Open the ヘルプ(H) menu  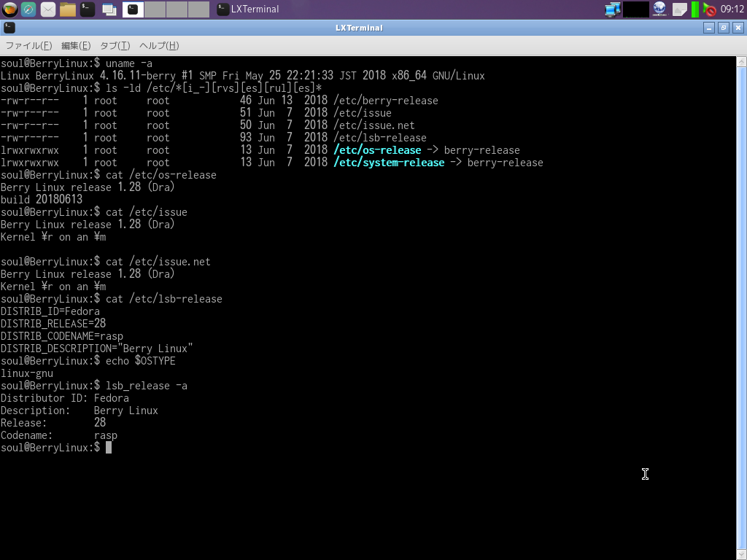pyautogui.click(x=159, y=46)
